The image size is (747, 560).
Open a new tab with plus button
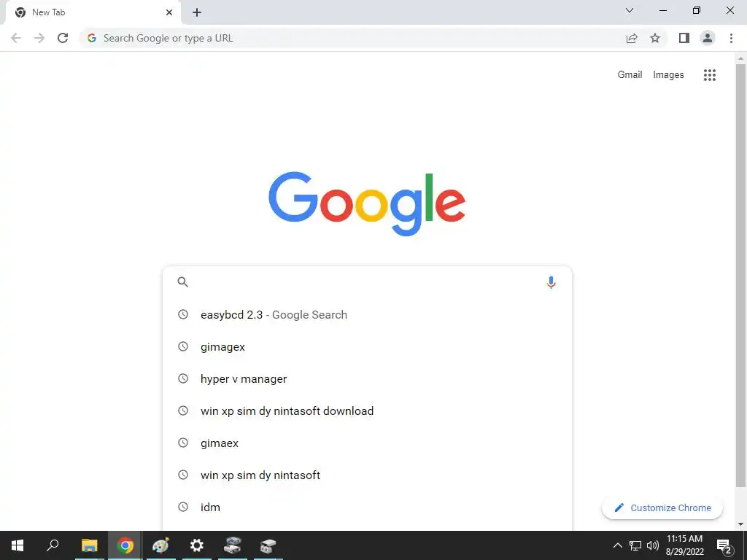point(197,12)
